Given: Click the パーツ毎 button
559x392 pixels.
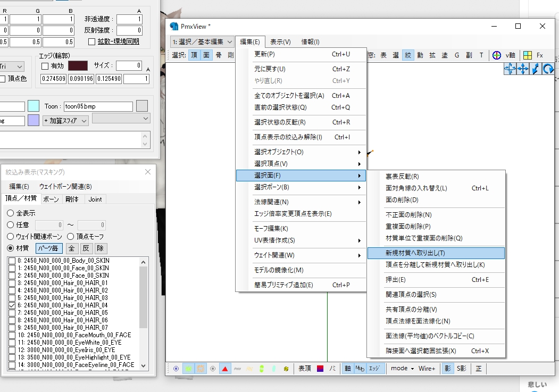Looking at the screenshot, I should (49, 248).
